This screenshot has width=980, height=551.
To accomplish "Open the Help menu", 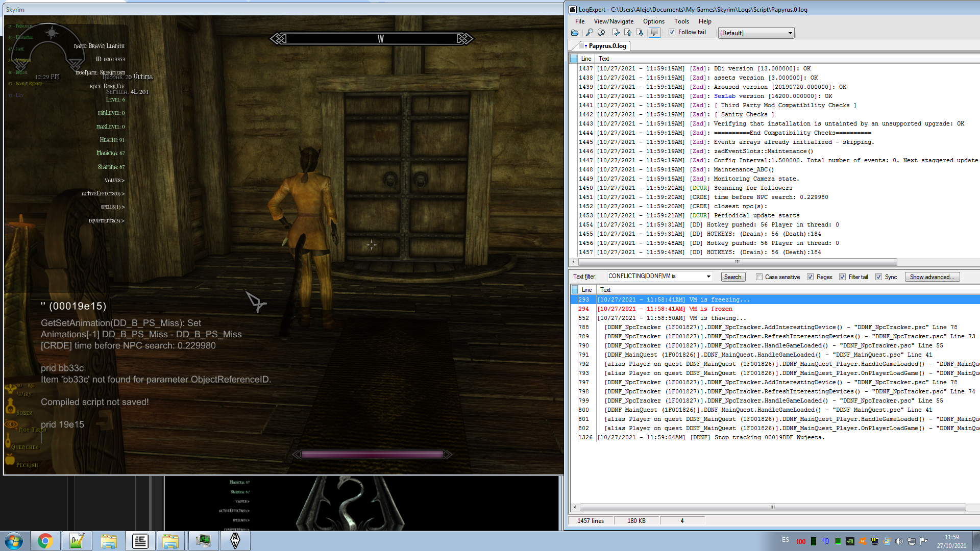I will pos(705,21).
